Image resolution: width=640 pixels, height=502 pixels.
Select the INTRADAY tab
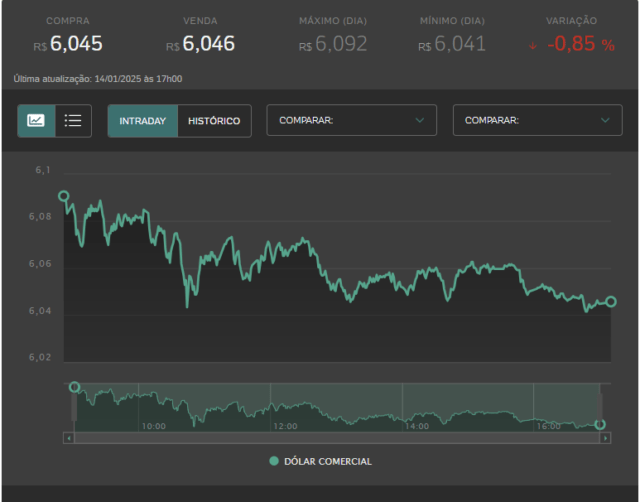[x=142, y=121]
